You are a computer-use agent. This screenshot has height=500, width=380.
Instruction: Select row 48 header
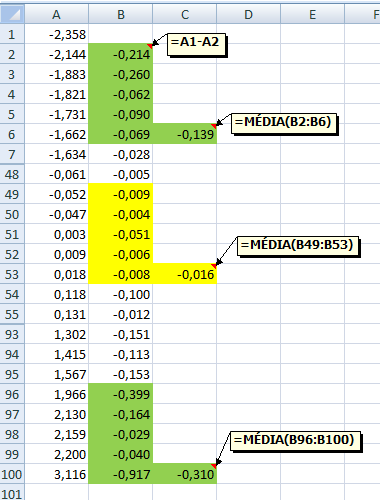[12, 174]
